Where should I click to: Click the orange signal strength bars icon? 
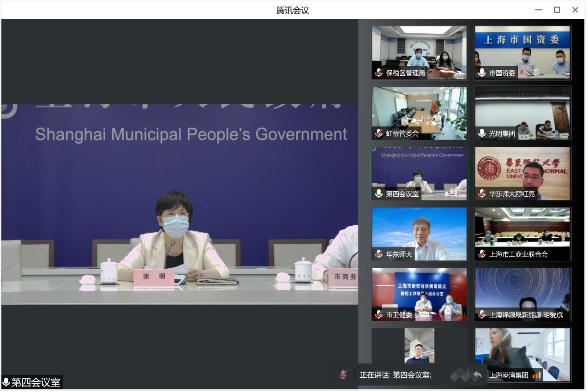(x=537, y=375)
